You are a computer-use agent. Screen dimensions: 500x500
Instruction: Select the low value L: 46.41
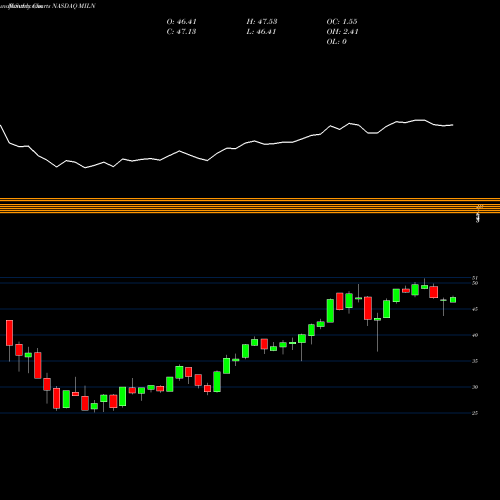coord(261,32)
